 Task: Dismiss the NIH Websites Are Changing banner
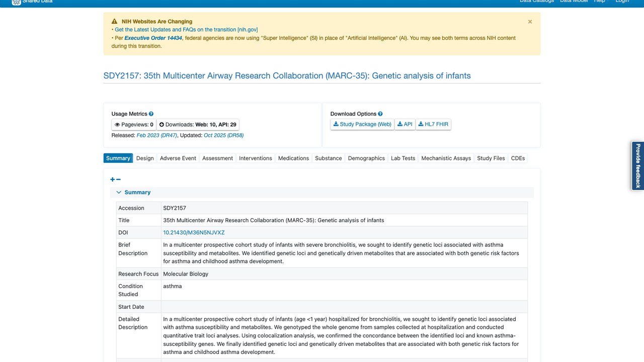[x=530, y=22]
